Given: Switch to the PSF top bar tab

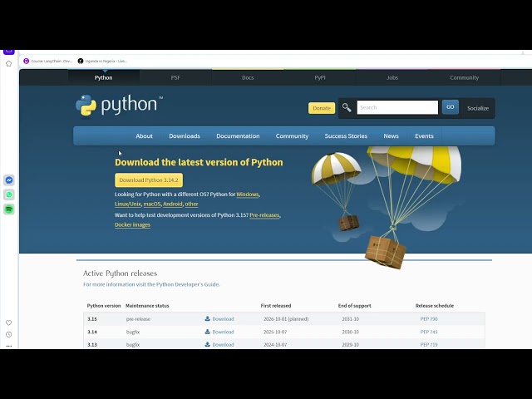Looking at the screenshot, I should 175,77.
